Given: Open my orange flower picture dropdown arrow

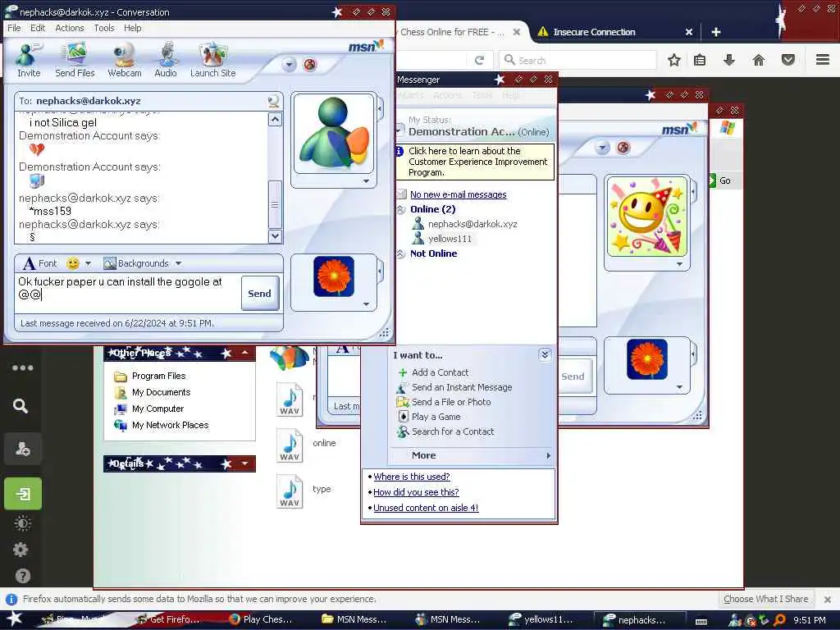Looking at the screenshot, I should [x=366, y=304].
